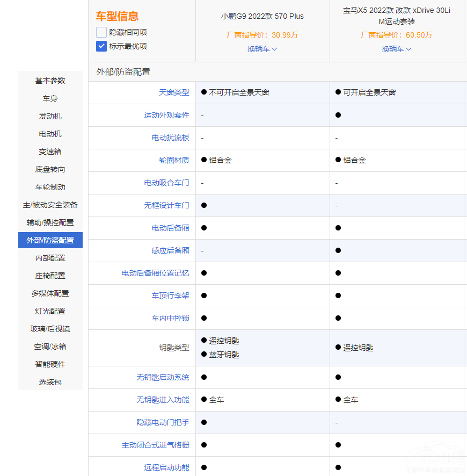Open 换辆车 dropdown for 小鹏G9
467x476 pixels.
pos(262,49)
